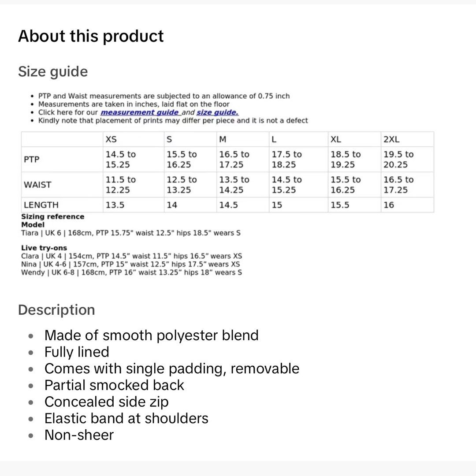Click the Non-sheer description bullet
The image size is (476, 476).
pyautogui.click(x=79, y=435)
